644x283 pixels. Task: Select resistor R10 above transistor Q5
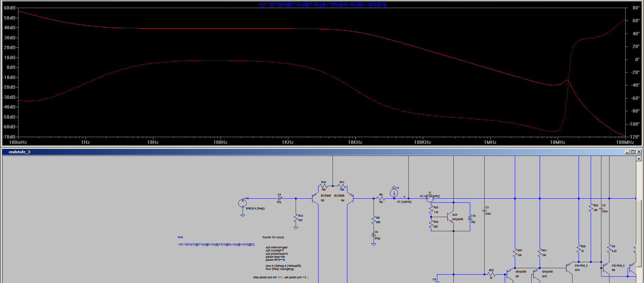[323, 186]
